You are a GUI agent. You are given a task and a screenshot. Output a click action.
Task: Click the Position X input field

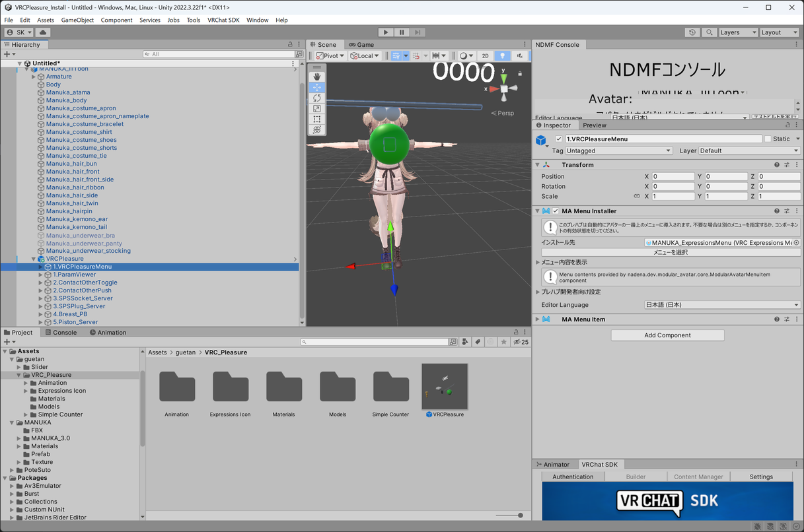coord(673,176)
